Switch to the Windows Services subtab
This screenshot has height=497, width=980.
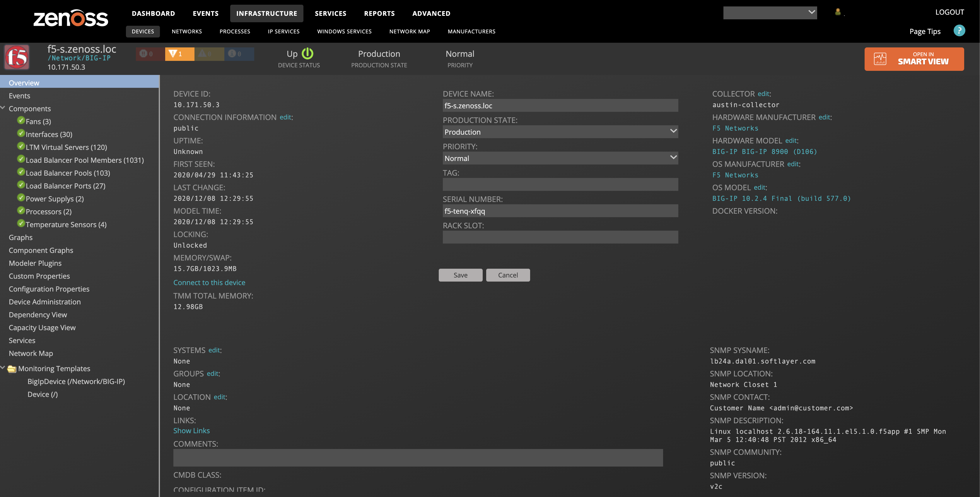tap(344, 31)
